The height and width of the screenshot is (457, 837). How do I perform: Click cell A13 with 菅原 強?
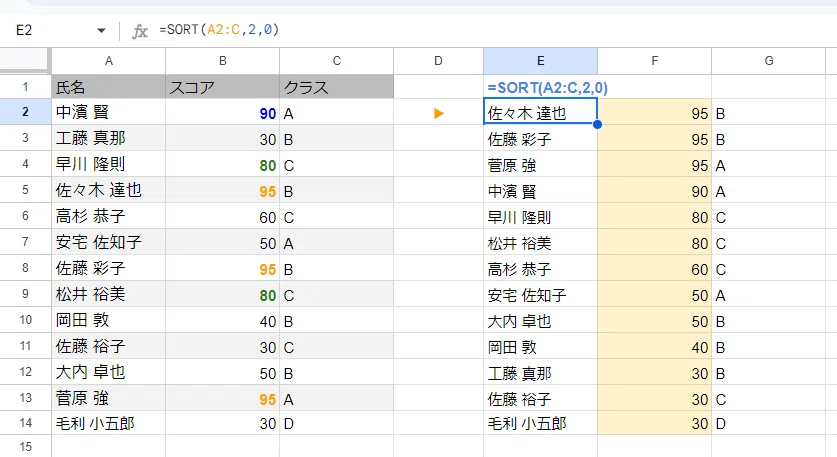coord(108,398)
